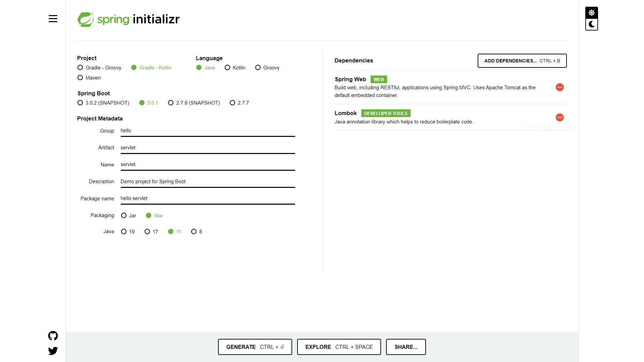This screenshot has width=644, height=362.
Task: Switch to dark theme moon icon
Action: [x=592, y=24]
